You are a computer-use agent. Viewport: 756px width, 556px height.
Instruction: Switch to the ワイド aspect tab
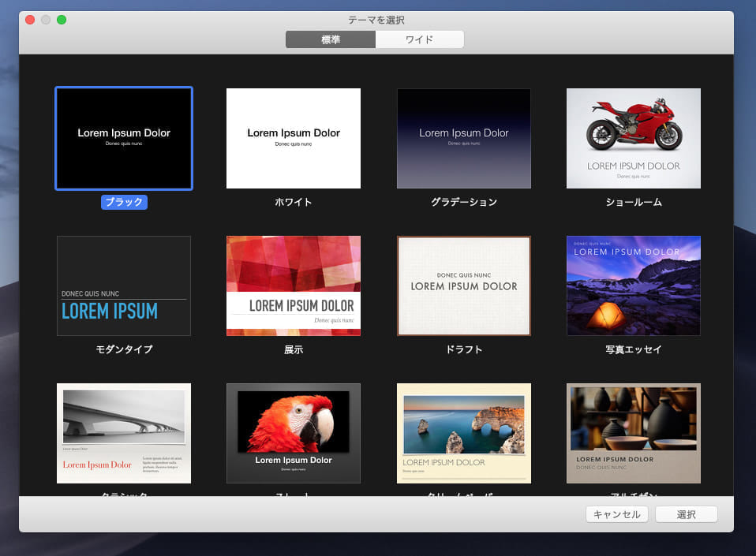(x=419, y=39)
